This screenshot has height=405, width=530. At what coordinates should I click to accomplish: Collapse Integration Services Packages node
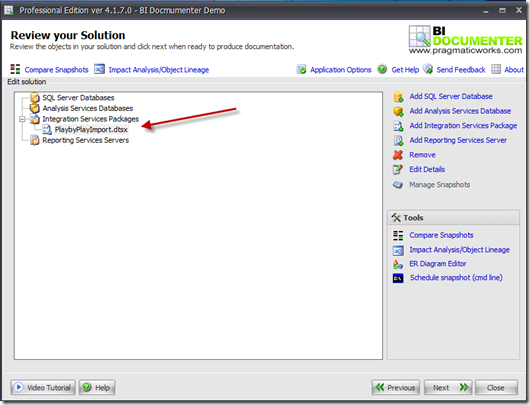tap(22, 119)
